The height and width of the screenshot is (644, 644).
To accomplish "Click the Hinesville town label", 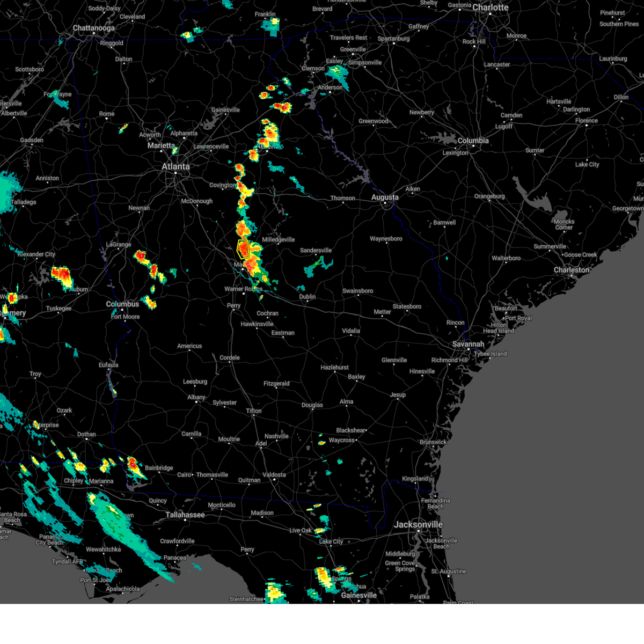I will 422,371.
